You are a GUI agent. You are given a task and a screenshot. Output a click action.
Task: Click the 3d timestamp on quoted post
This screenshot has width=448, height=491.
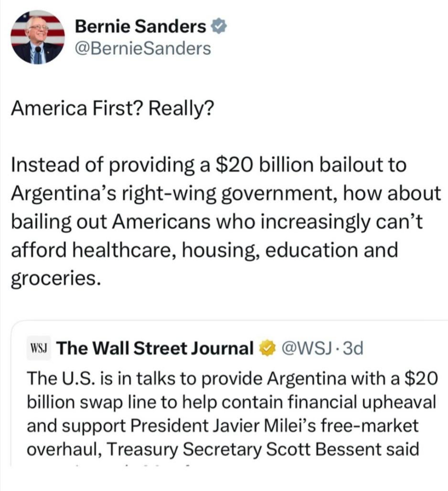[x=353, y=349]
